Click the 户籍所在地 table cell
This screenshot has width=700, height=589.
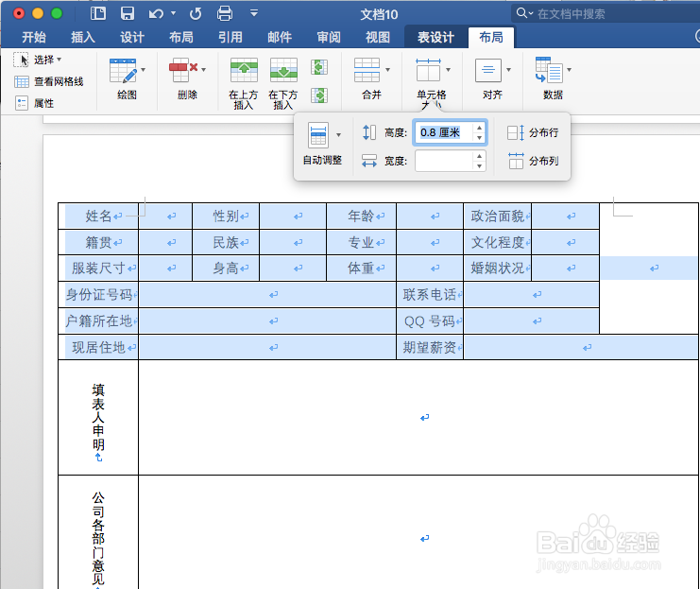(98, 320)
